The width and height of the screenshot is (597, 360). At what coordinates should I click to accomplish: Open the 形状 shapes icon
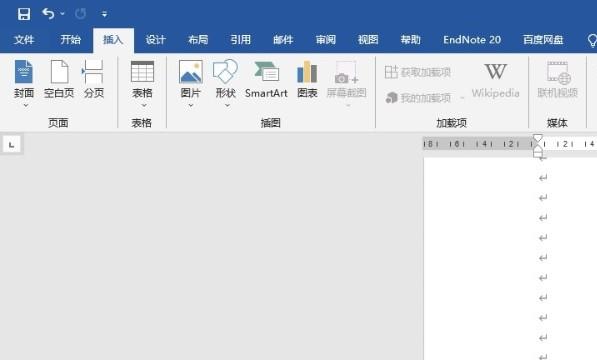(x=225, y=72)
